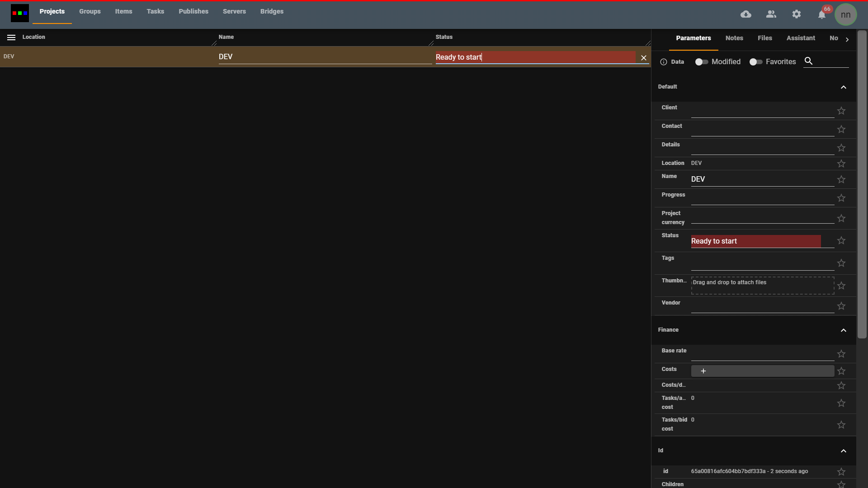Add a new cost with the plus button

pyautogui.click(x=703, y=371)
